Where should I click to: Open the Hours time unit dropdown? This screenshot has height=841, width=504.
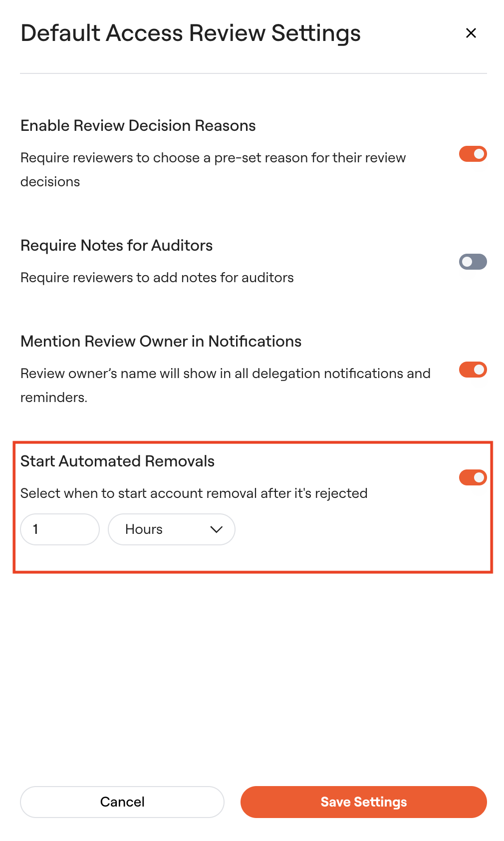click(172, 529)
